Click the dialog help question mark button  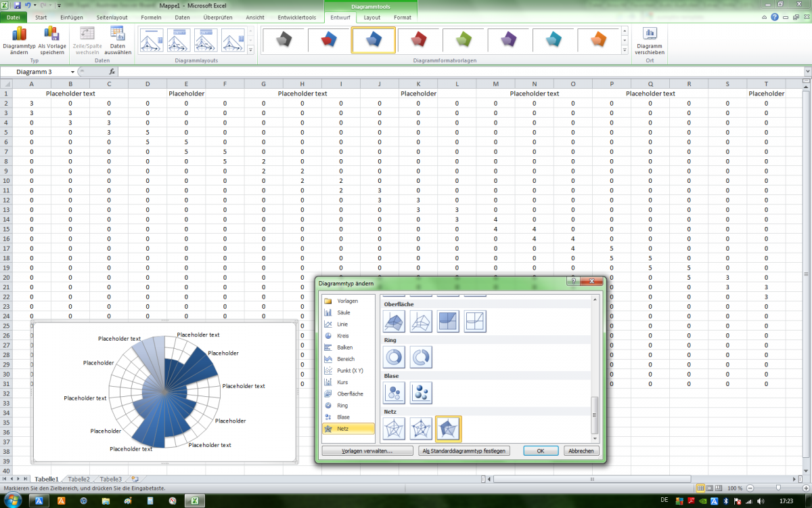[573, 281]
